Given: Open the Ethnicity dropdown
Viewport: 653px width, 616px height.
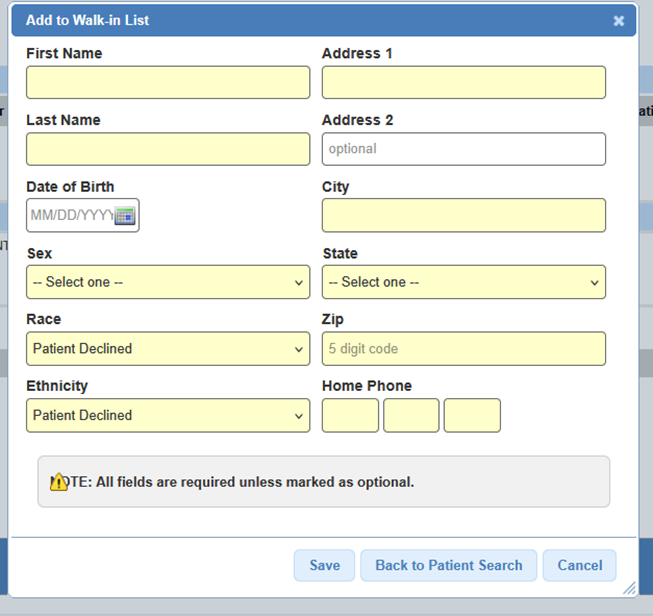Looking at the screenshot, I should click(168, 415).
